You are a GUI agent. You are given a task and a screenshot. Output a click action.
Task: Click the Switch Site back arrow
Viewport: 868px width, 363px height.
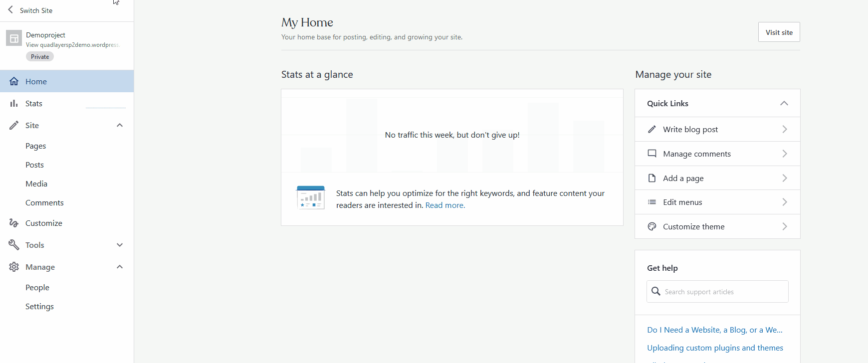click(10, 10)
